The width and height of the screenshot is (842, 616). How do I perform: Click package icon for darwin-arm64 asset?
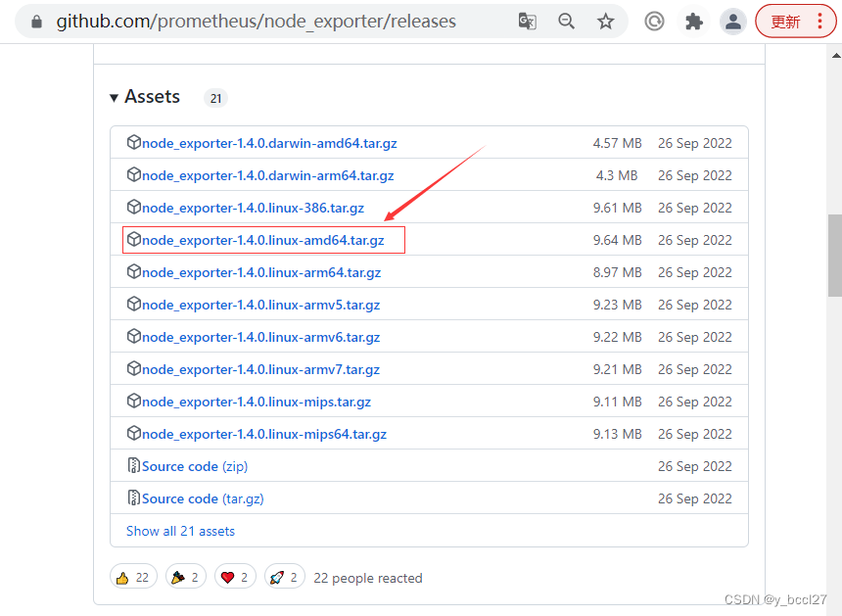[134, 174]
